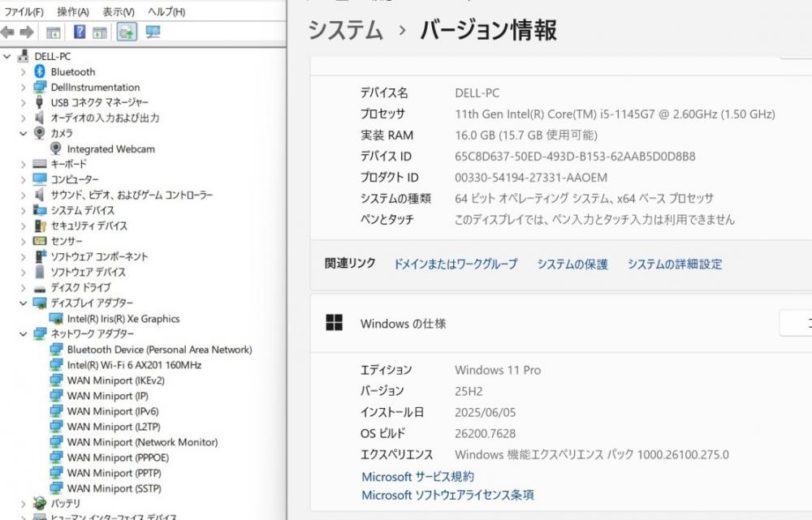Select Bluetooth Device (Personal Area Network)
The height and width of the screenshot is (520, 812).
tap(159, 350)
